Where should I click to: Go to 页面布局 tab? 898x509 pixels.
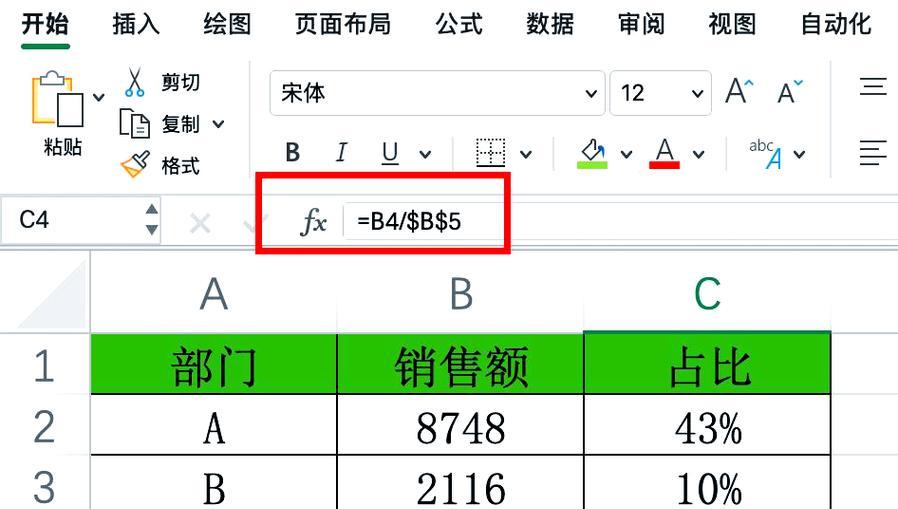point(343,25)
